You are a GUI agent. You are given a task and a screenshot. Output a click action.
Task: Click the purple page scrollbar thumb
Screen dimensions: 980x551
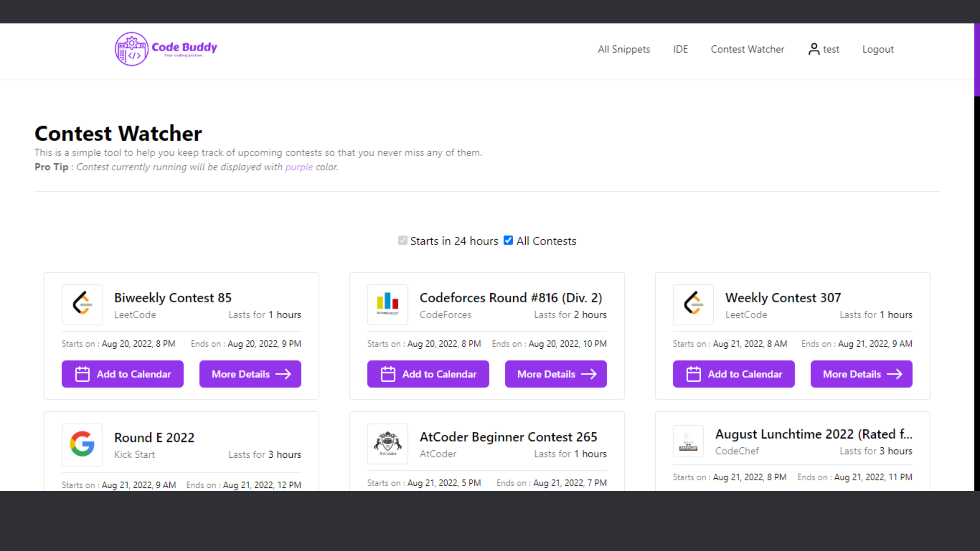[977, 60]
